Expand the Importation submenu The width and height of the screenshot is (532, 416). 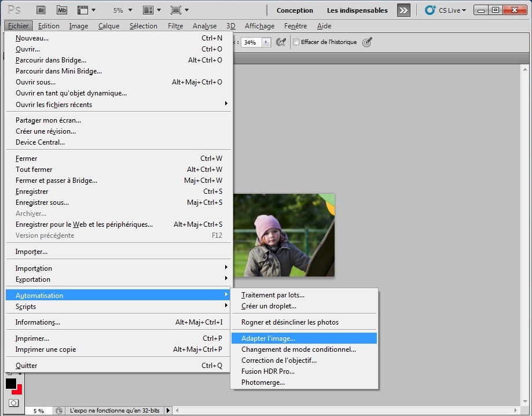click(119, 268)
